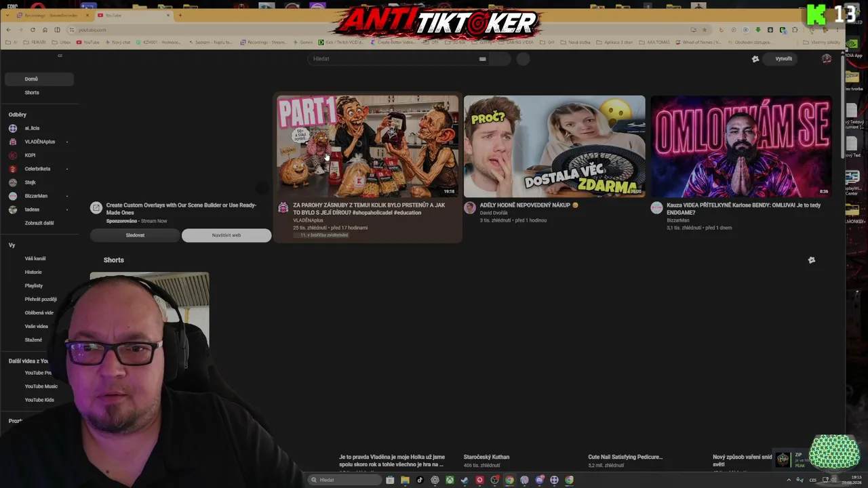Click the Navštívit web button
The width and height of the screenshot is (868, 488).
coord(226,235)
